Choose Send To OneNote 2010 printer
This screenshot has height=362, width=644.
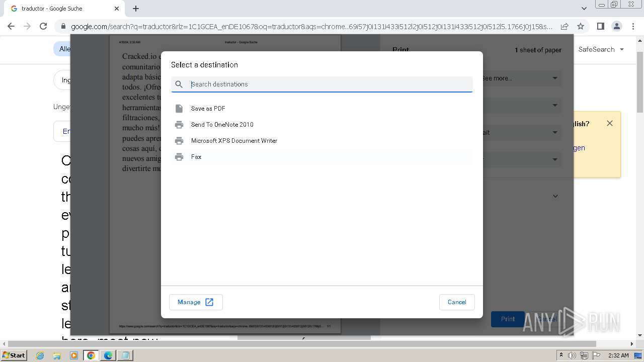[322, 125]
